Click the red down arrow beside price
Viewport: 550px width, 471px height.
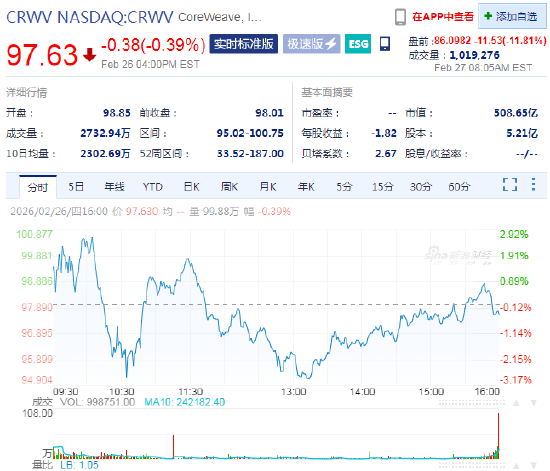(x=89, y=55)
